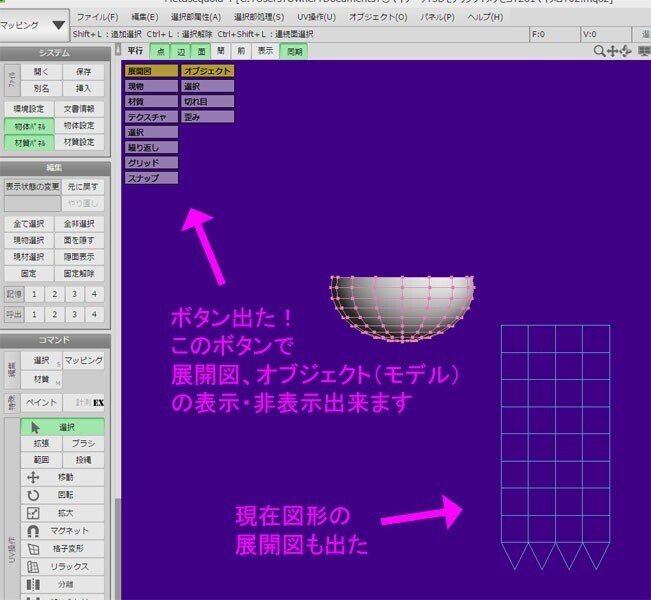Open the 編集(E) menu
The image size is (651, 600).
144,17
